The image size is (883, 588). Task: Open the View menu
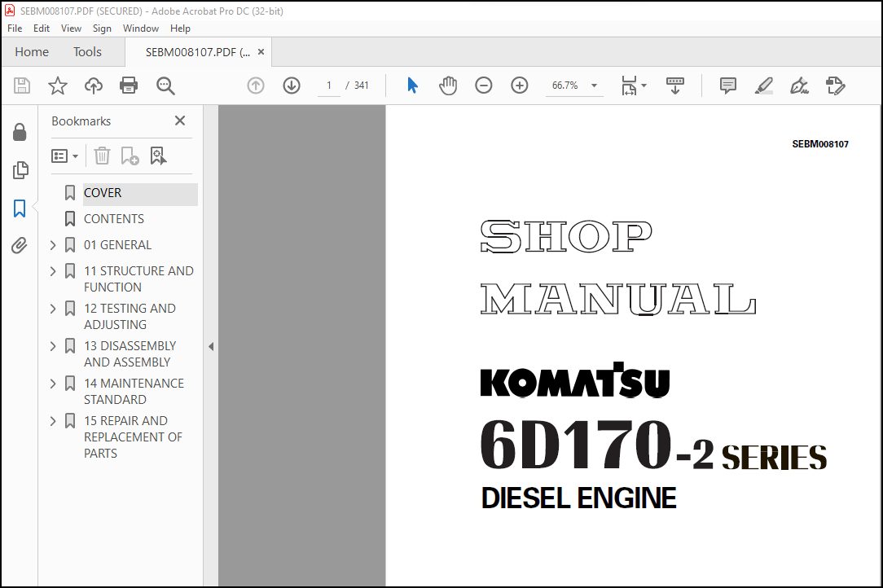(x=71, y=29)
